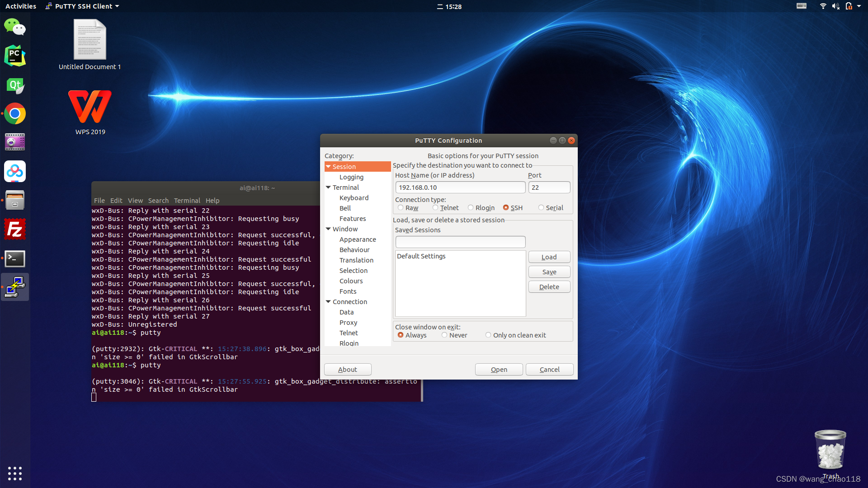
Task: Open WPS 2019 desktop shortcut
Action: [x=90, y=113]
